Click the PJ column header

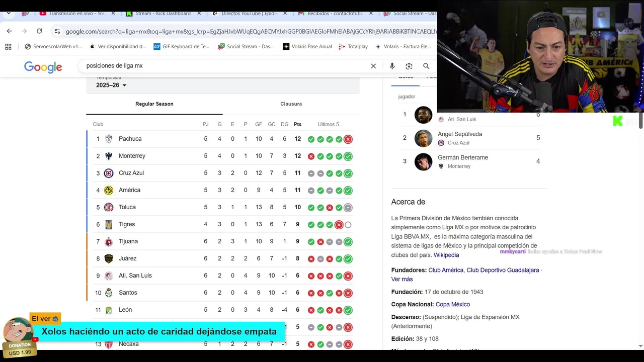[x=205, y=124]
